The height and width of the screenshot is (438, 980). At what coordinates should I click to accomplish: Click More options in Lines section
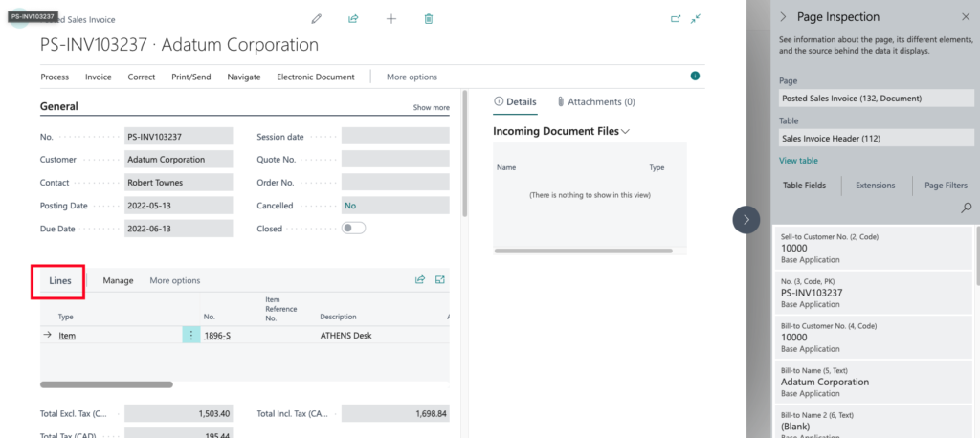click(x=175, y=280)
